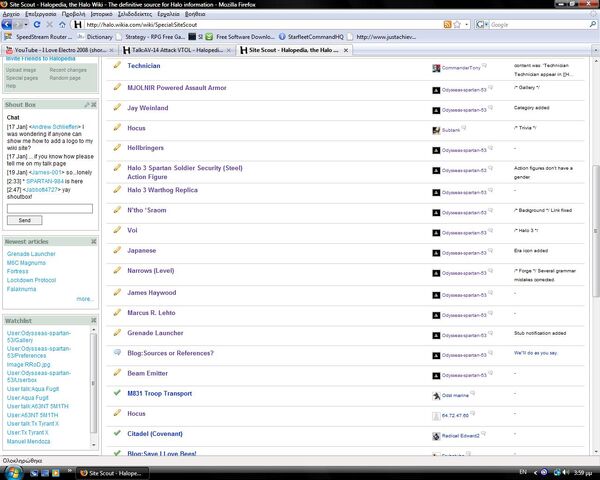Open the Beam Emitter article link

(148, 373)
